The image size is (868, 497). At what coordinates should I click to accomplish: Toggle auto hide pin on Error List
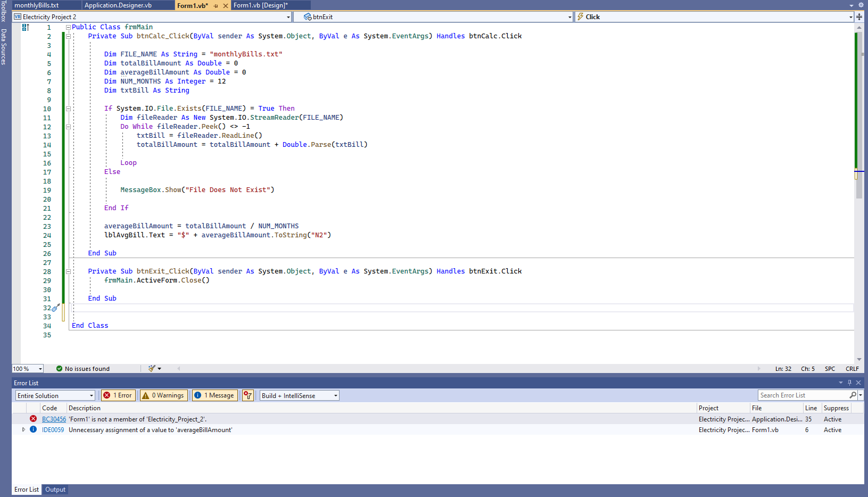849,383
